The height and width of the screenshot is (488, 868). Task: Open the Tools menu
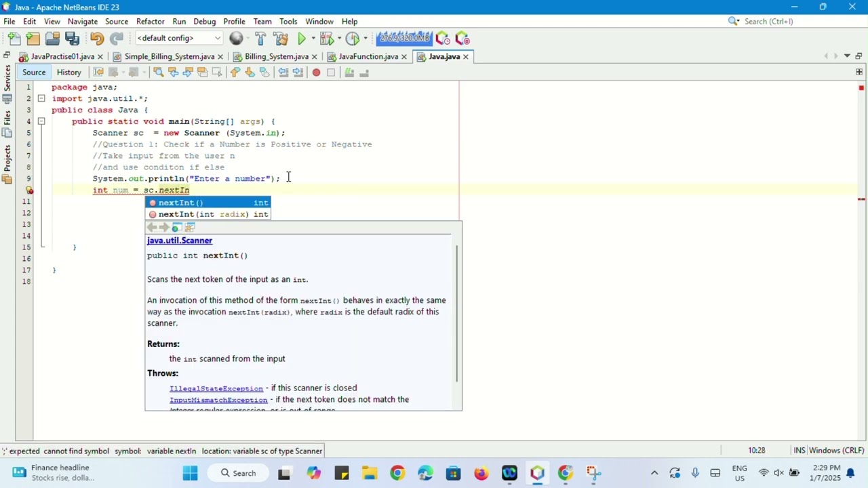coord(288,21)
